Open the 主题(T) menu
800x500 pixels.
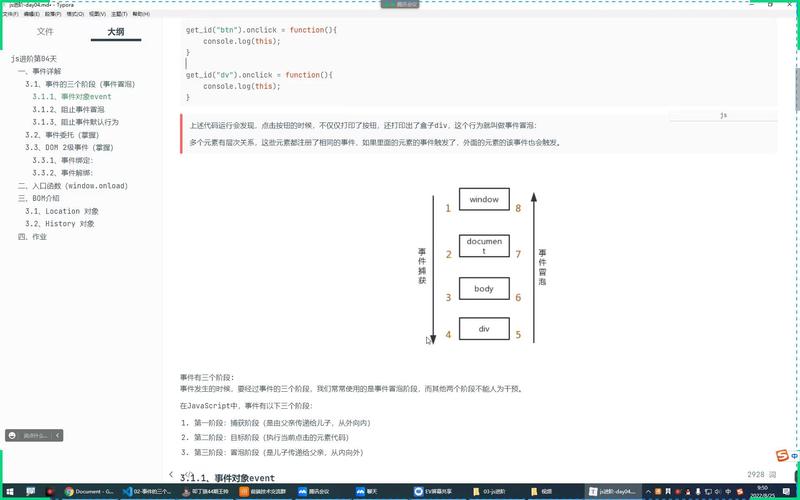[119, 14]
